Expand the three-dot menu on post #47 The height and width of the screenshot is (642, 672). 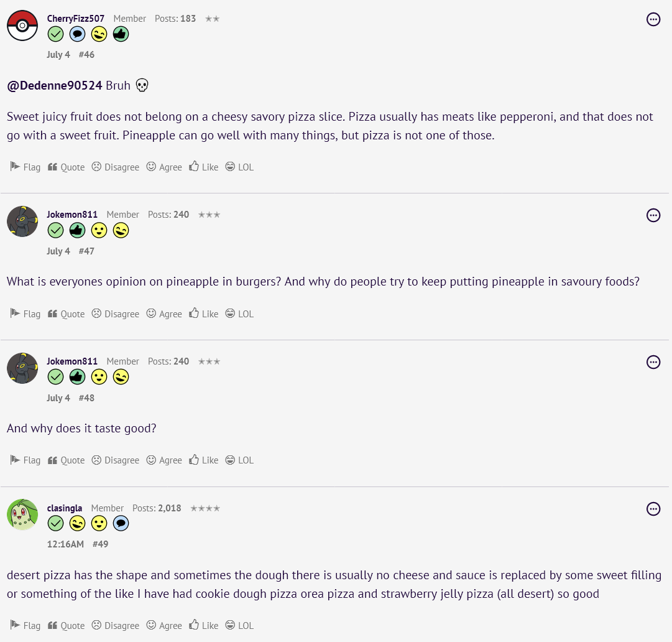(x=653, y=215)
